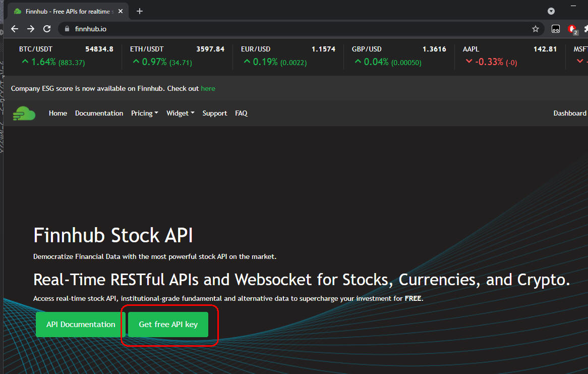Click the AAPL -0.33% change value
This screenshot has height=374, width=588.
point(489,62)
